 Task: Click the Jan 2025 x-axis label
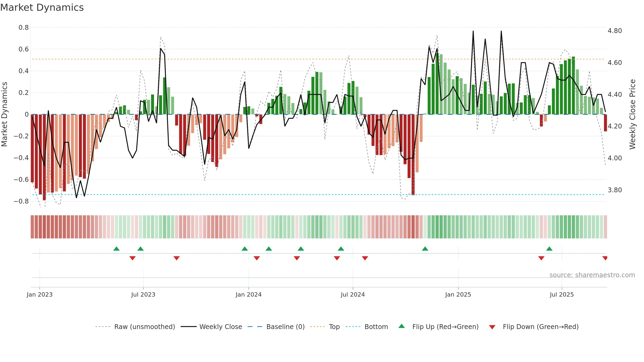[458, 294]
